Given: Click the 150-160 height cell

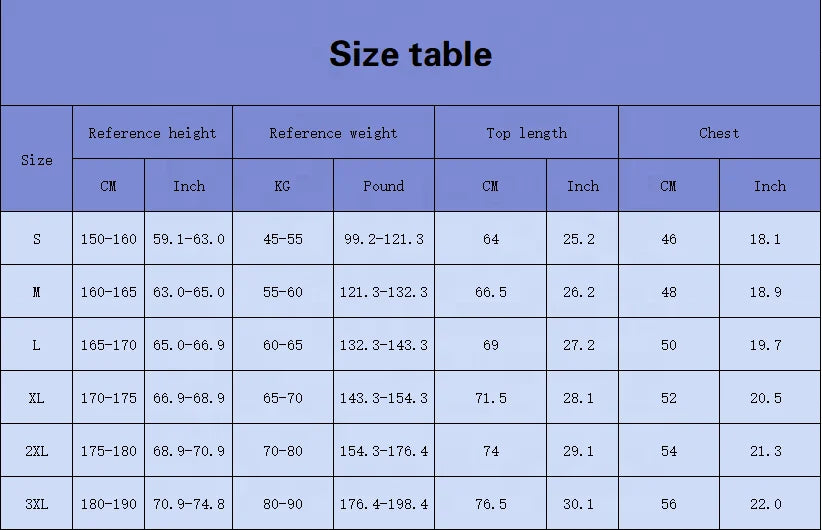Looking at the screenshot, I should (109, 239).
